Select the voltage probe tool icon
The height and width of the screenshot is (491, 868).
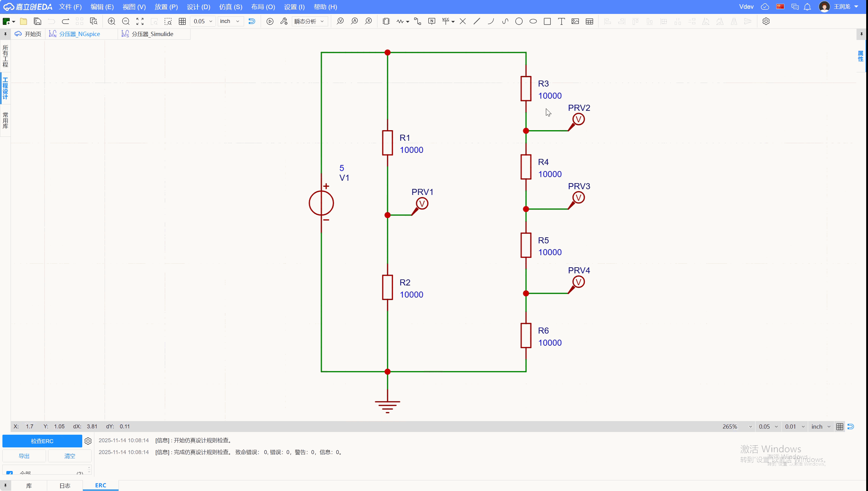(x=340, y=21)
